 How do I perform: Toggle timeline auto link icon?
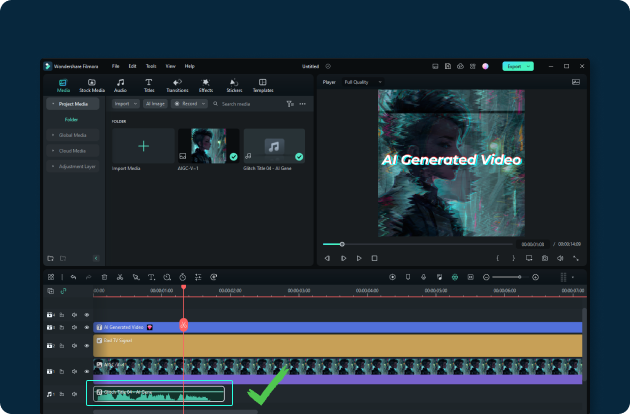coord(63,291)
